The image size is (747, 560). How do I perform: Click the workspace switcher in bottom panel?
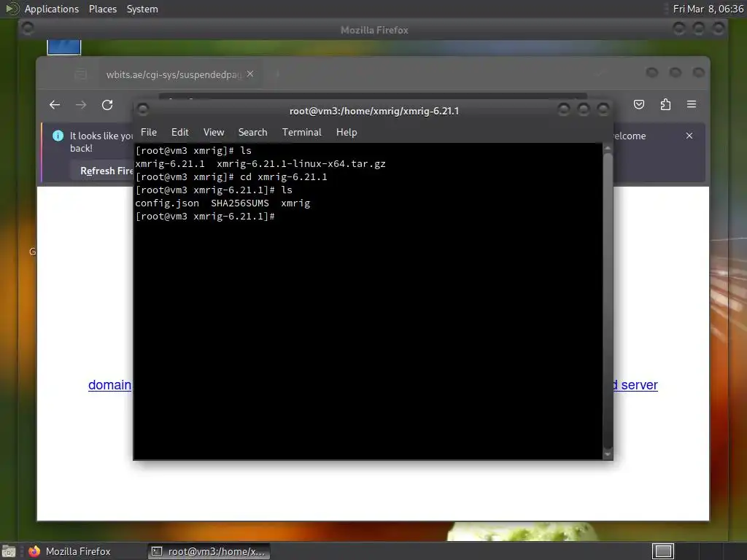tap(663, 551)
